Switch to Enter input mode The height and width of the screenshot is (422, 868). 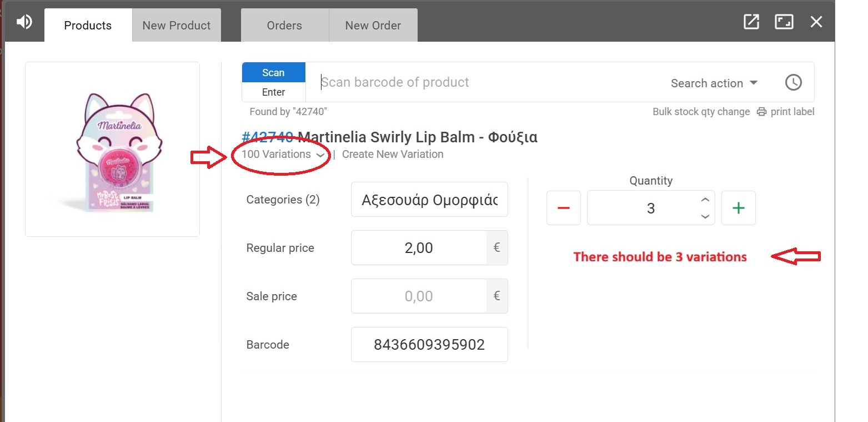click(273, 92)
